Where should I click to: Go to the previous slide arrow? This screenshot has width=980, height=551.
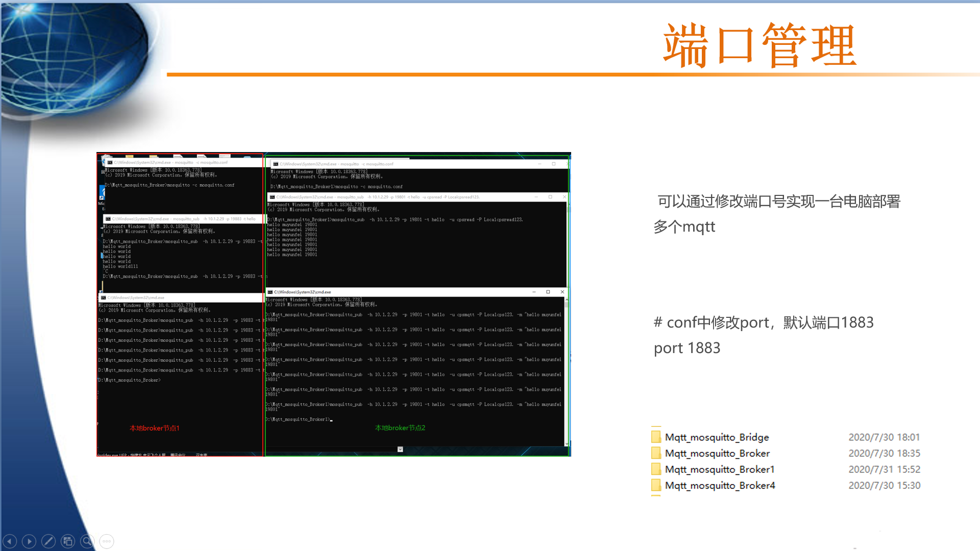(10, 541)
